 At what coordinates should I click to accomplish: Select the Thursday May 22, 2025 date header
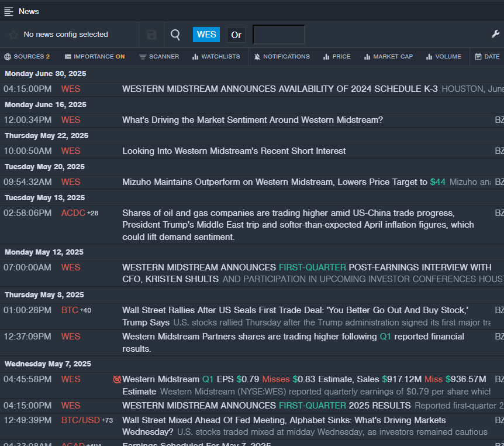click(x=46, y=136)
